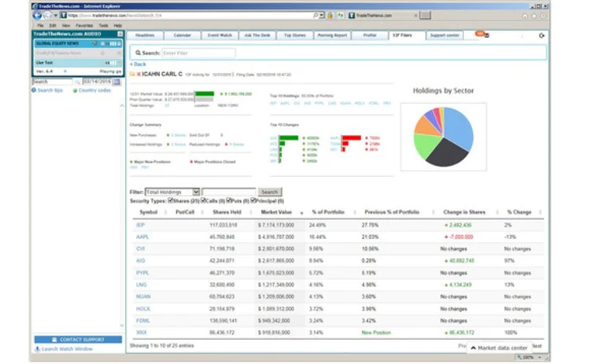
Task: Open the Total Holdings filter dropdown
Action: [172, 192]
